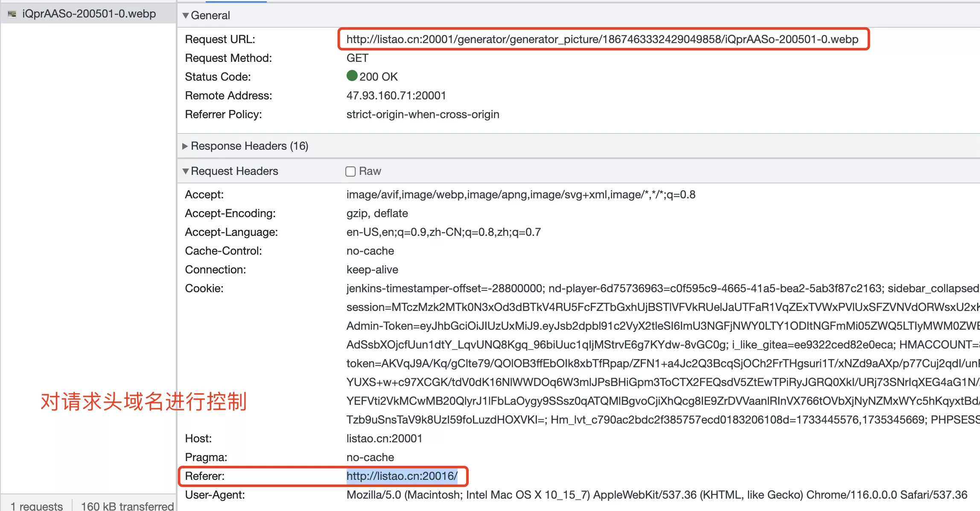The image size is (980, 511).
Task: Click the Cookie header name label
Action: pyautogui.click(x=204, y=288)
